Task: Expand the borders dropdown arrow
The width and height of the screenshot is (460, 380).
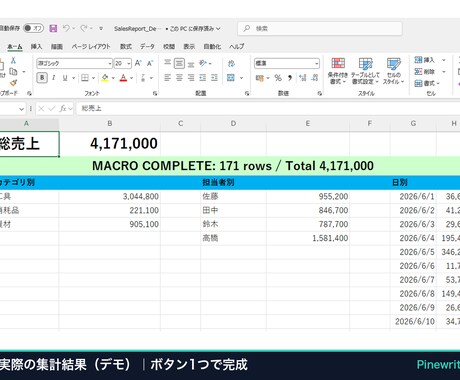Action: click(93, 78)
